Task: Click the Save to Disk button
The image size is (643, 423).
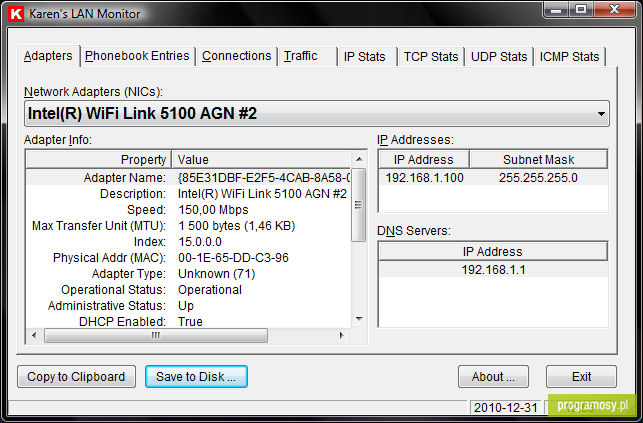Action: [x=196, y=376]
